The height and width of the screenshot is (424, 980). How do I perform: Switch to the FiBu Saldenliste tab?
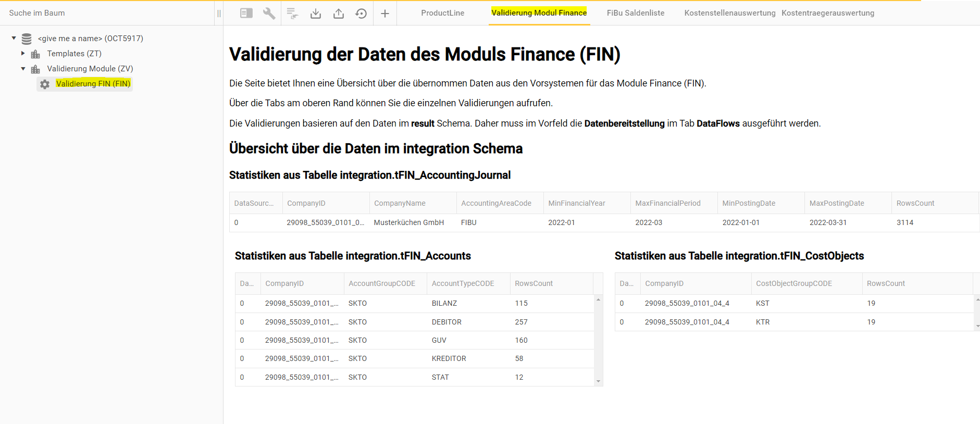coord(635,13)
